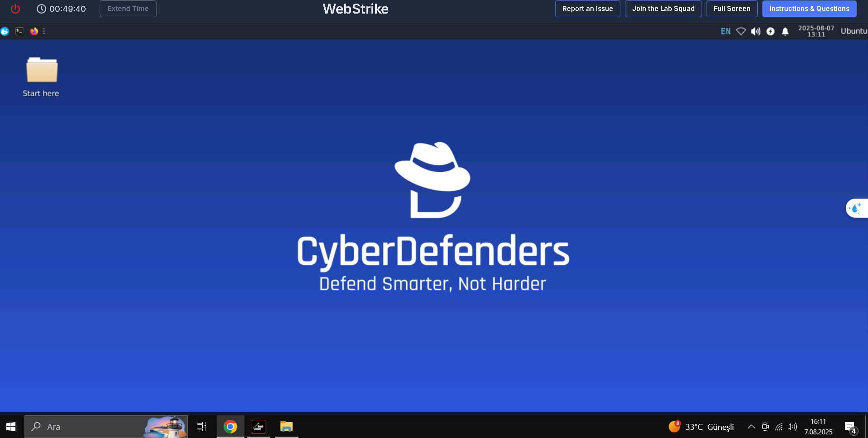868x438 pixels.
Task: Click Join the Lab Squad
Action: click(x=663, y=9)
